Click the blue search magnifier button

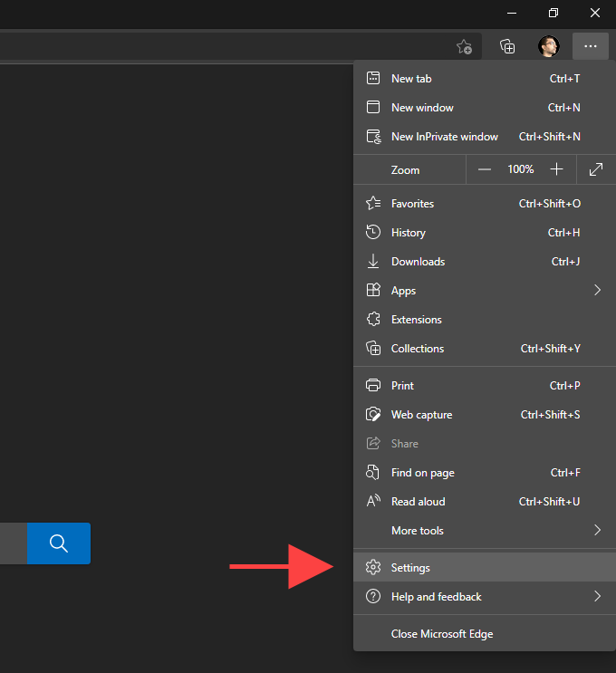59,543
